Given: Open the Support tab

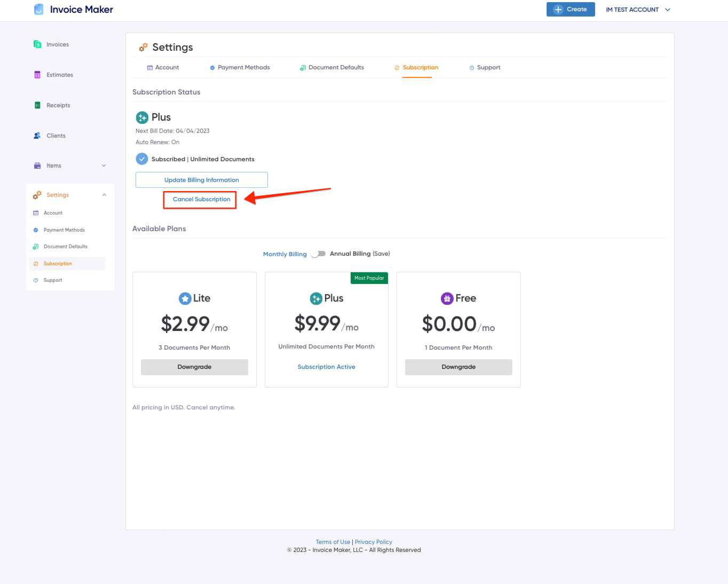Looking at the screenshot, I should click(x=485, y=68).
